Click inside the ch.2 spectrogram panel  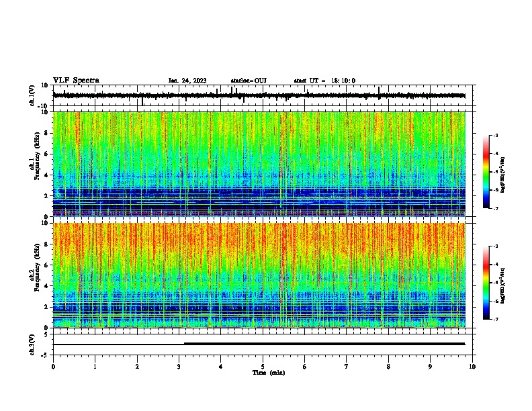(259, 275)
